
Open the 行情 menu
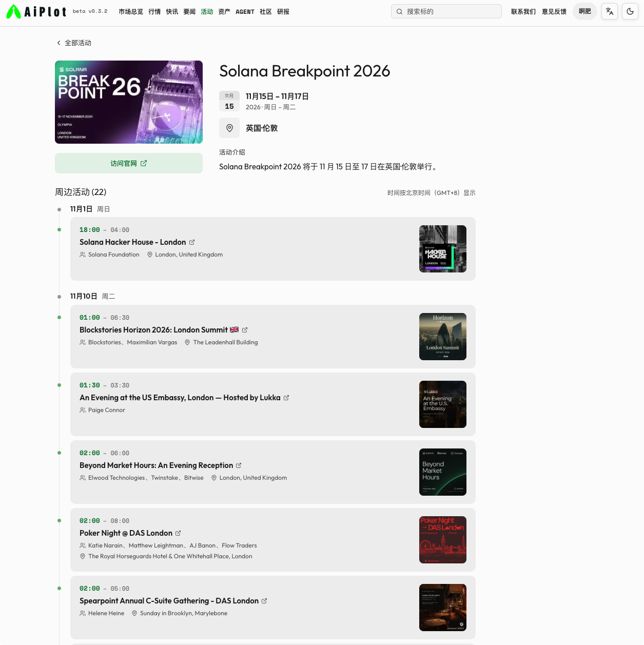click(x=154, y=12)
